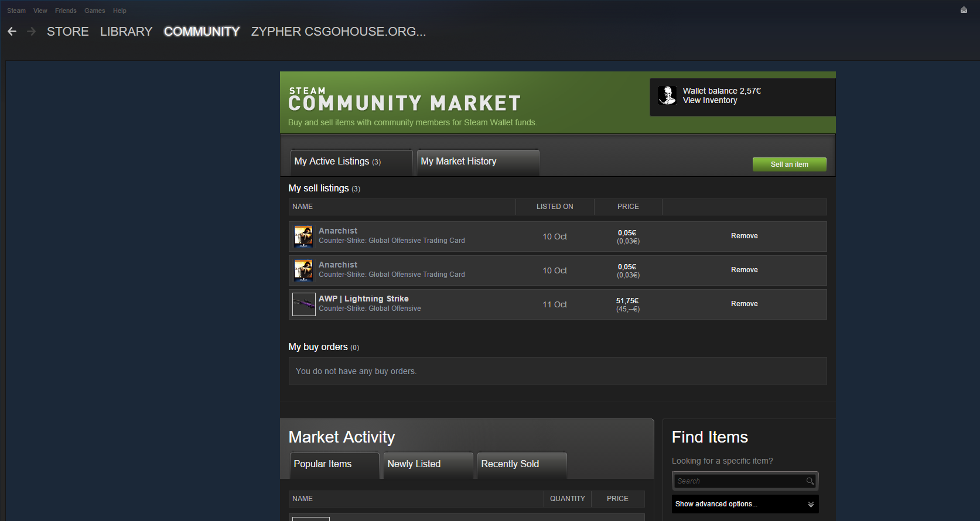
Task: Click the search magnifier icon in Find Items
Action: (x=810, y=481)
